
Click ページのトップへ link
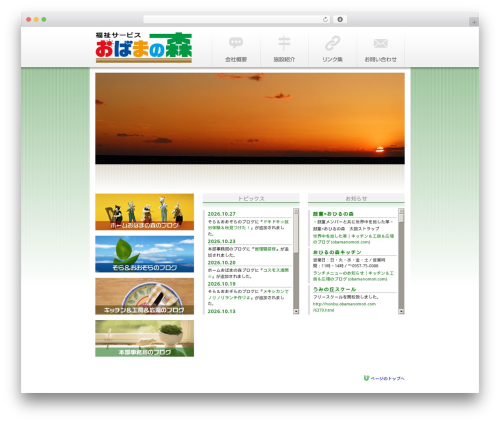coord(387,378)
